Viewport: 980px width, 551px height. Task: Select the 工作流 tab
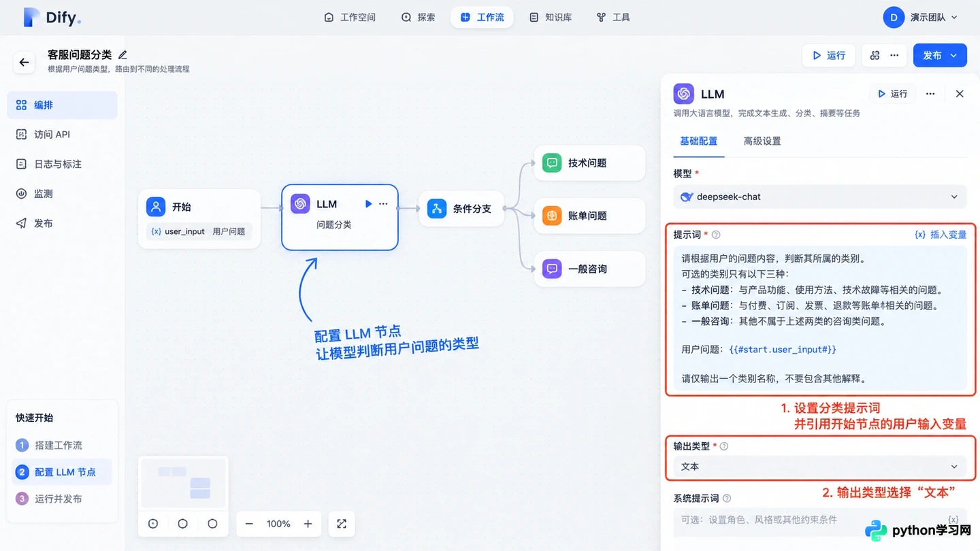click(x=482, y=17)
